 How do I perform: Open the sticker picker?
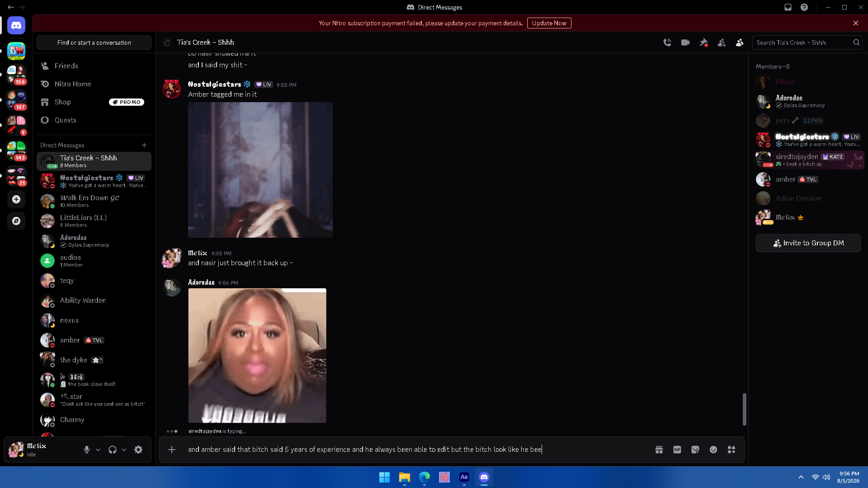point(695,450)
